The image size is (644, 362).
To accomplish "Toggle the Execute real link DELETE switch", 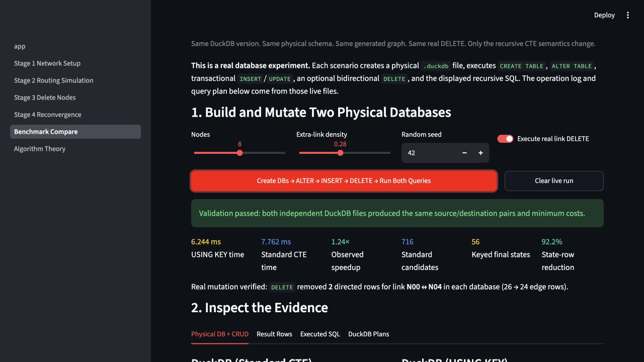I will (x=505, y=139).
